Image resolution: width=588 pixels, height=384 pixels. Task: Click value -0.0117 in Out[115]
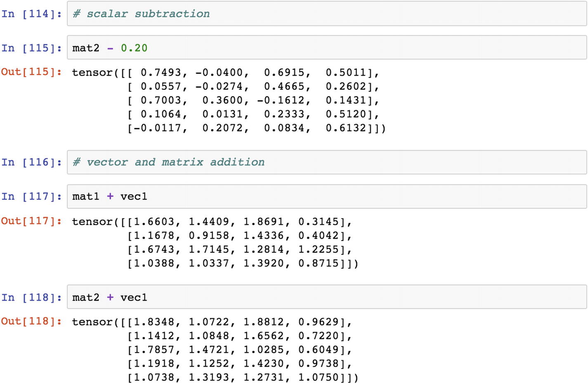point(157,128)
